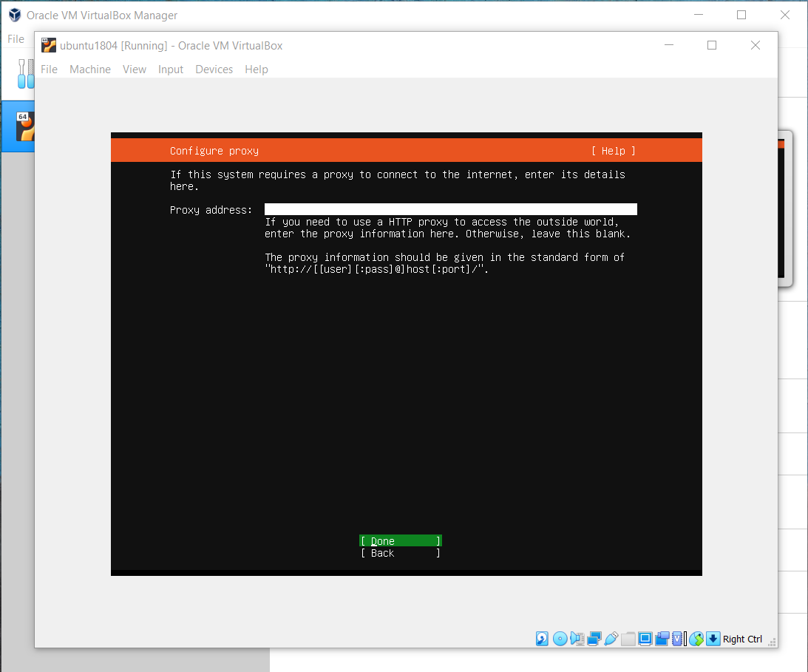The width and height of the screenshot is (808, 672).
Task: Click the keyboard capture arrow icon
Action: click(713, 639)
